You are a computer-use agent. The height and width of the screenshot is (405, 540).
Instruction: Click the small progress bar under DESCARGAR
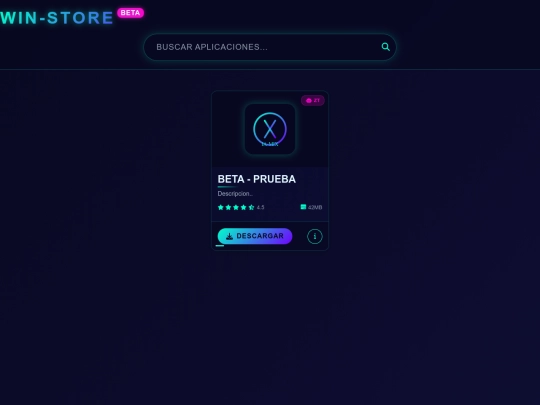(x=220, y=246)
